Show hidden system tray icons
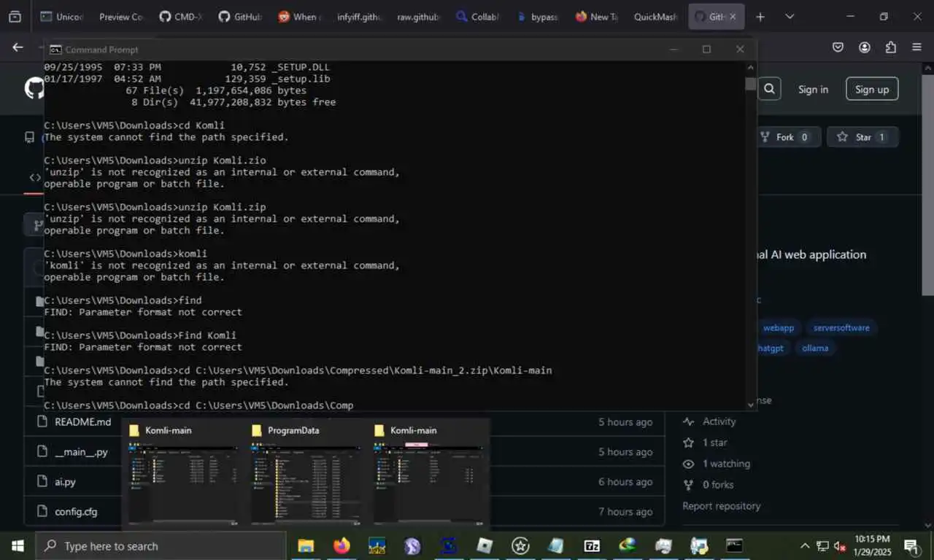The width and height of the screenshot is (934, 560). 805,545
